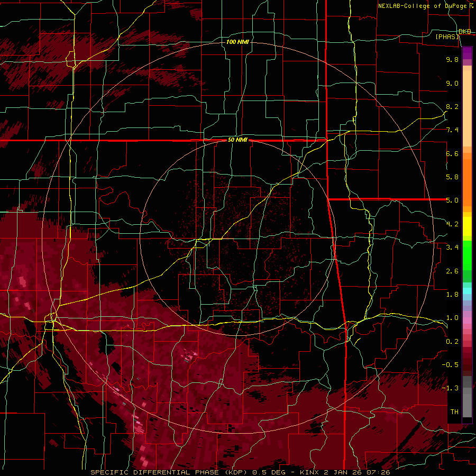Click the yellow segment of the color bar
The height and width of the screenshot is (476, 476).
coord(467,226)
